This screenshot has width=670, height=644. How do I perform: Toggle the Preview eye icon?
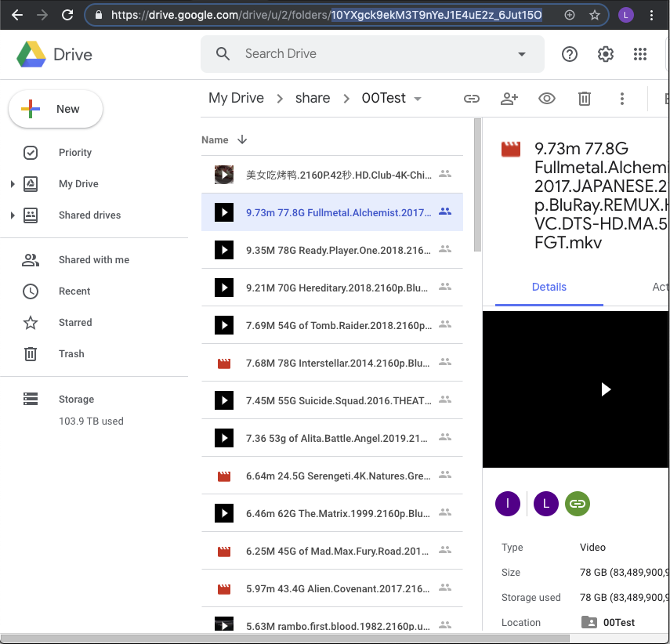[547, 99]
